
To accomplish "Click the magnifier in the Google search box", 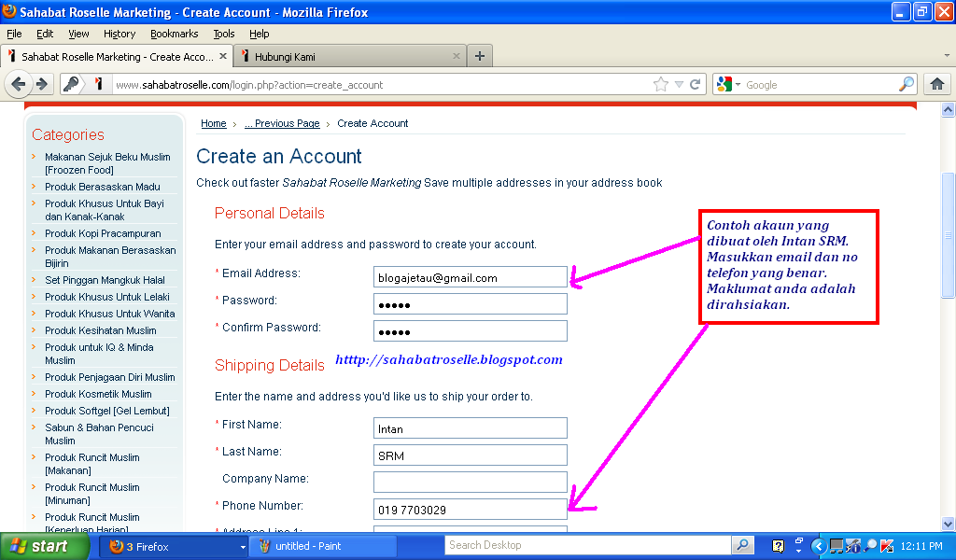I will point(907,84).
